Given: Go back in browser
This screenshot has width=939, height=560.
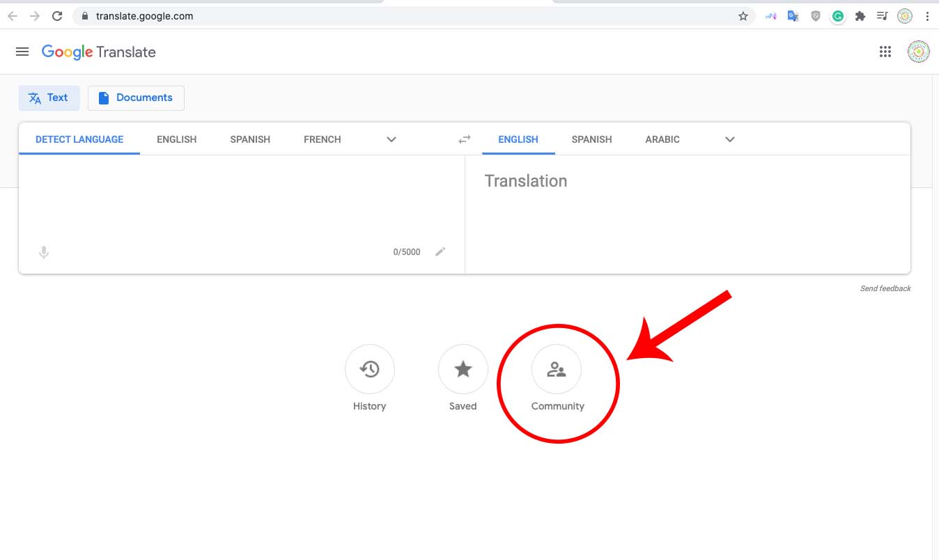Looking at the screenshot, I should coord(13,15).
